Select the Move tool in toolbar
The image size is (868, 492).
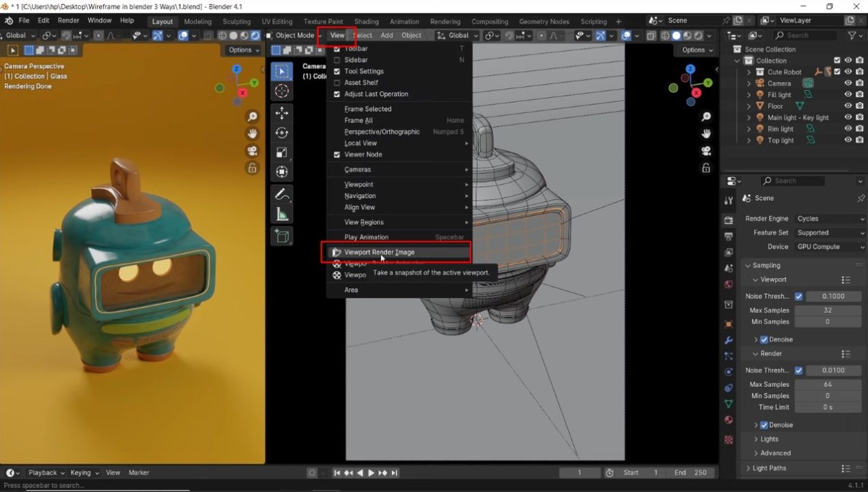[281, 113]
